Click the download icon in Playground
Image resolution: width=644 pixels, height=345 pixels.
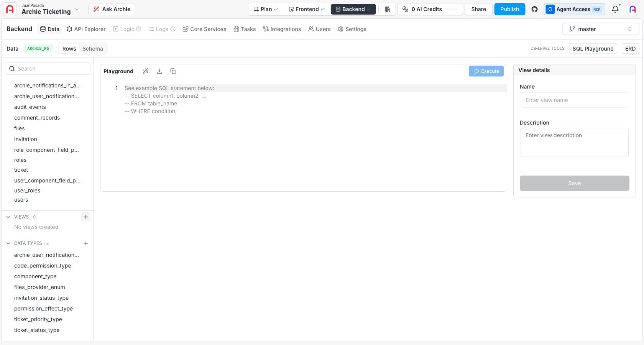pos(159,71)
